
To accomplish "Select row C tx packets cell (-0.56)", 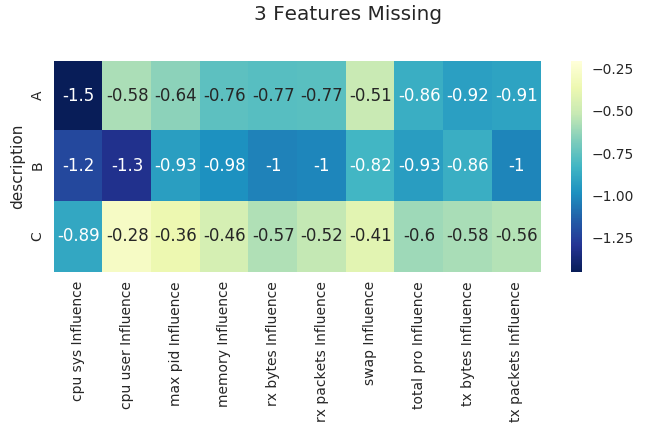I will click(516, 236).
